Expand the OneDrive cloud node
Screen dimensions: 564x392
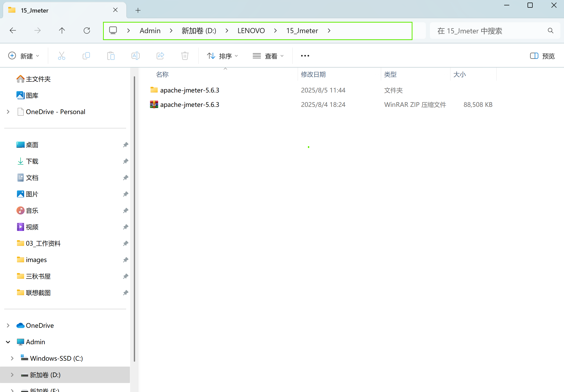coord(8,325)
